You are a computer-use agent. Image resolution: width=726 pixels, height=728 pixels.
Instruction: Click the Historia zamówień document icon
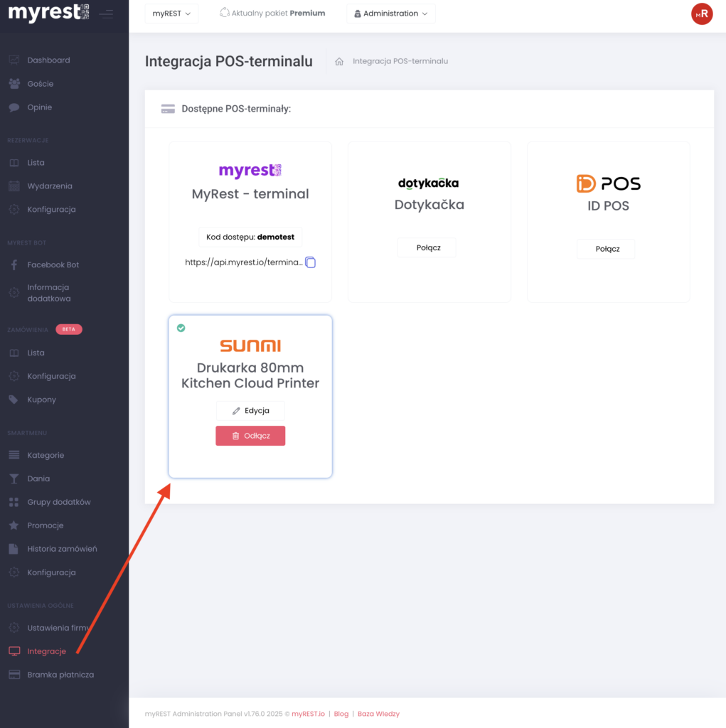coord(14,549)
